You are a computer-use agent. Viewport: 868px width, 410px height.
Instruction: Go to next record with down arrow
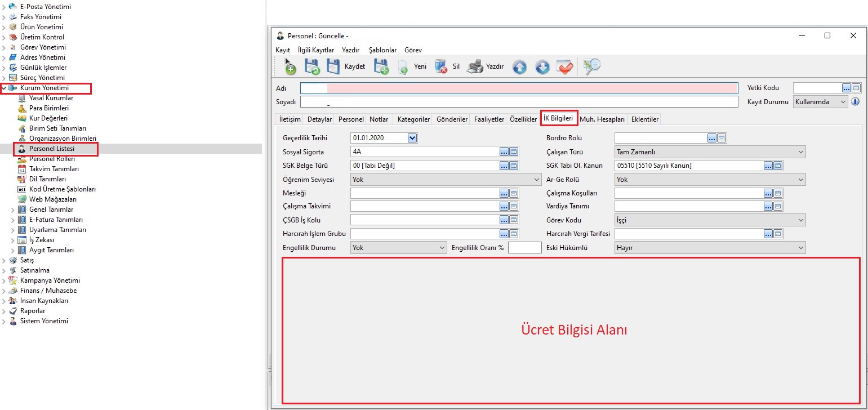tap(542, 67)
